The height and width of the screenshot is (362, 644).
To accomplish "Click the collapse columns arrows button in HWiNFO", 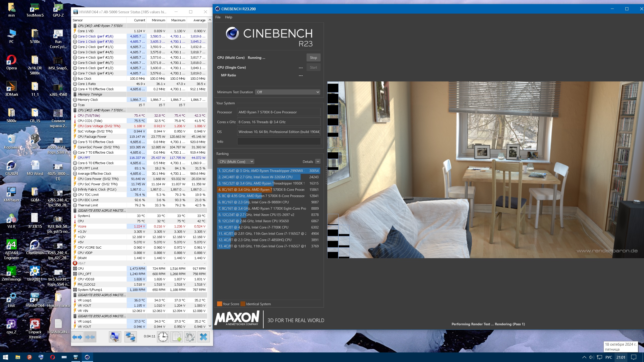I will click(90, 337).
